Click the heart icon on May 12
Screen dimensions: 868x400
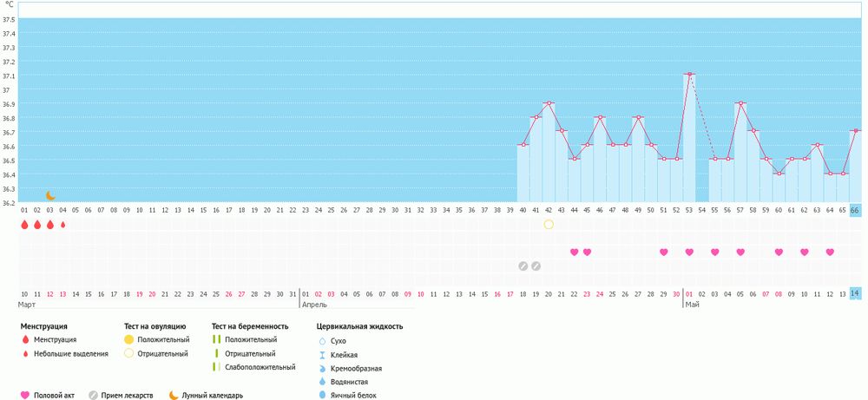tap(830, 252)
